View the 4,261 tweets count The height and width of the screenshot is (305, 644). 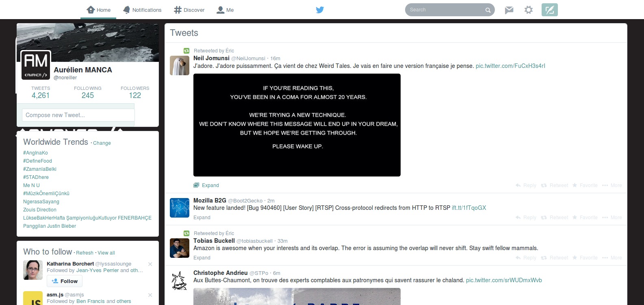pos(41,93)
